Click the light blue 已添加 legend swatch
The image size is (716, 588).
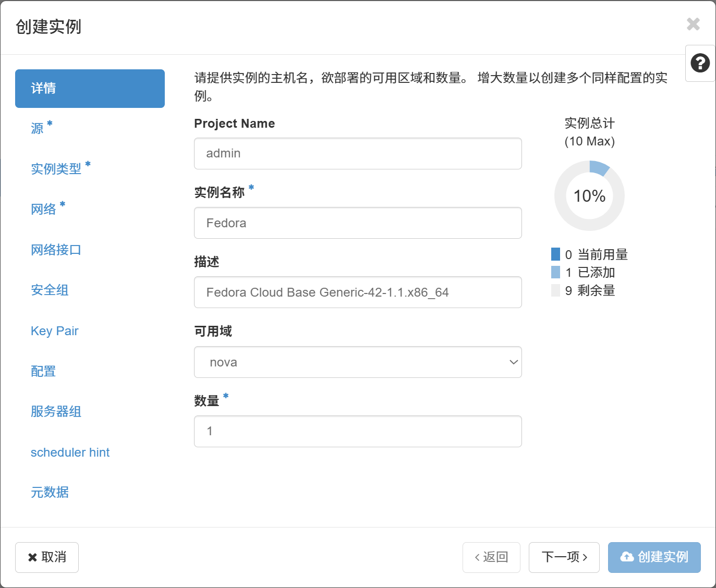click(x=555, y=272)
